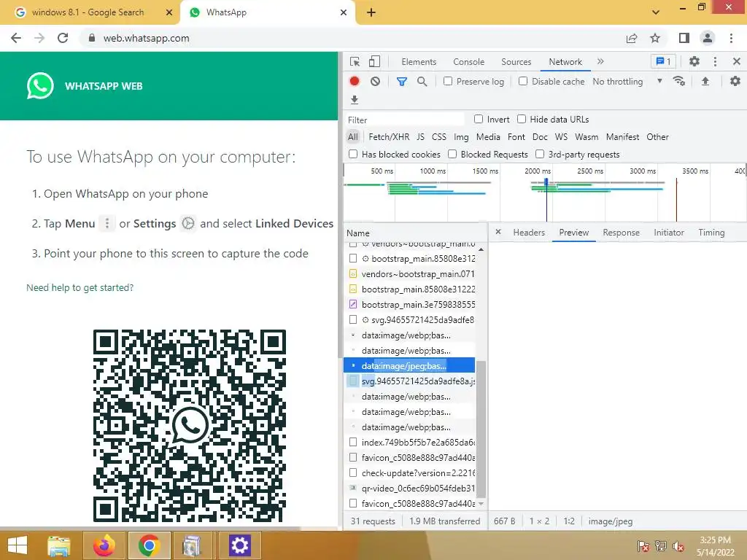Share this page icon in address bar
747x560 pixels.
632,38
